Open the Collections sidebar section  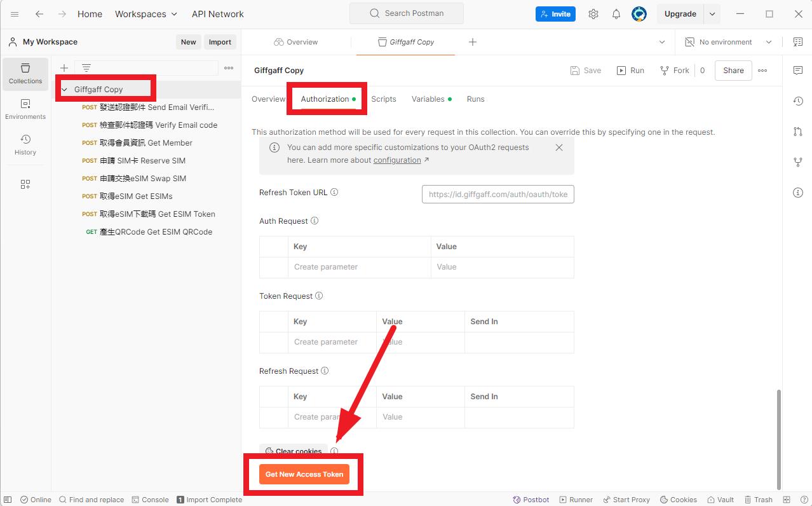[x=25, y=74]
